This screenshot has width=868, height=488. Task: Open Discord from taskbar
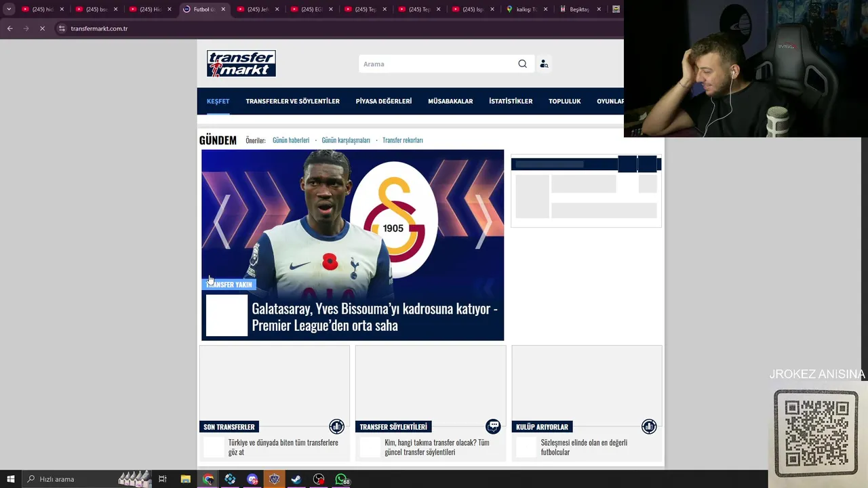[252, 479]
